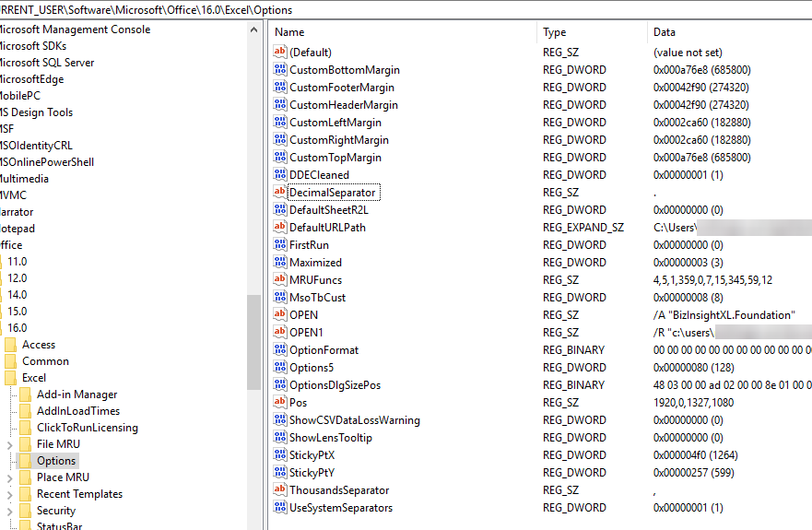Image resolution: width=812 pixels, height=530 pixels.
Task: Select the StickyPtX value name
Action: point(312,454)
